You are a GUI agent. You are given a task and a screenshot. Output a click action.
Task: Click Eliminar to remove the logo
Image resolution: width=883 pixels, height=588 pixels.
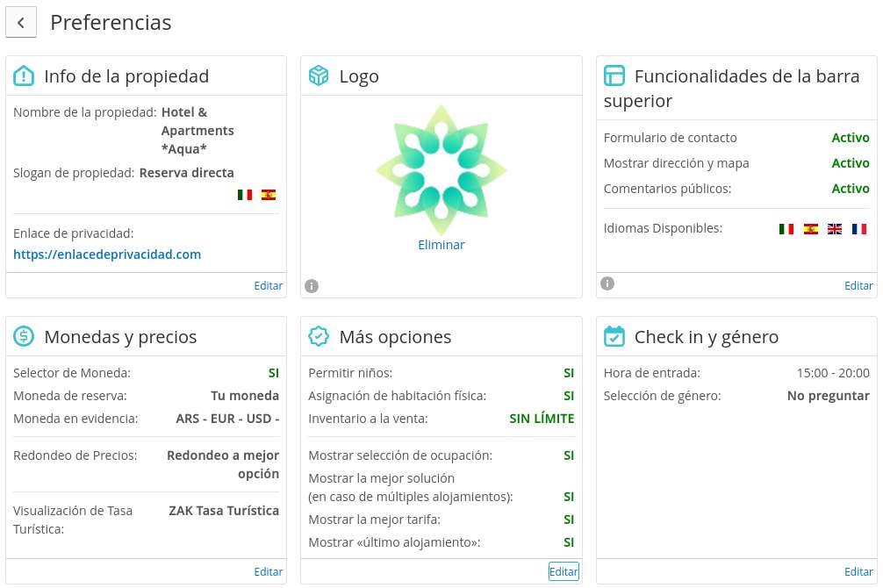pos(441,245)
